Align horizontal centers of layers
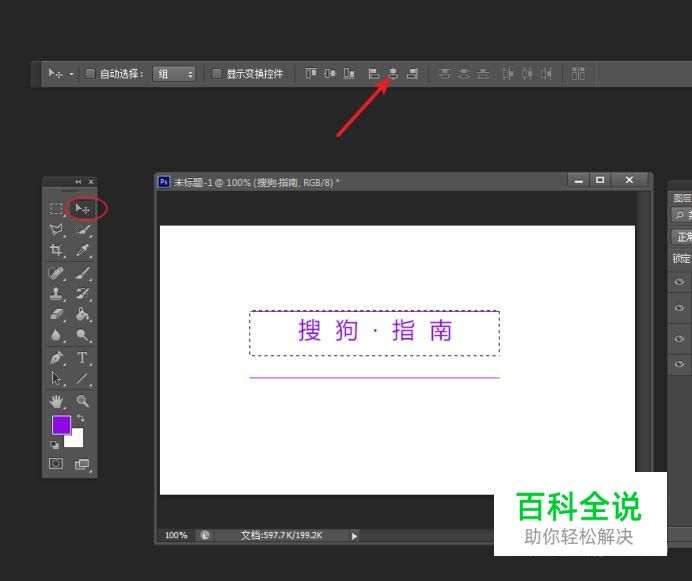692x581 pixels. [393, 73]
